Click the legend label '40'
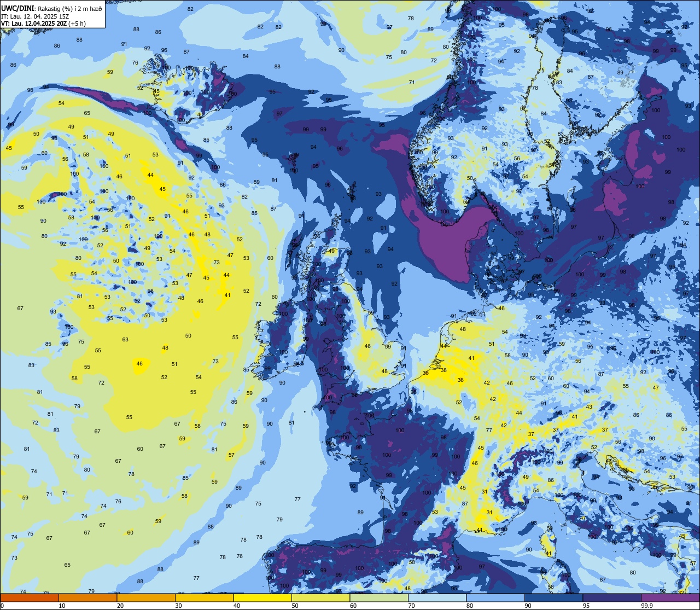The width and height of the screenshot is (700, 610). (x=237, y=606)
